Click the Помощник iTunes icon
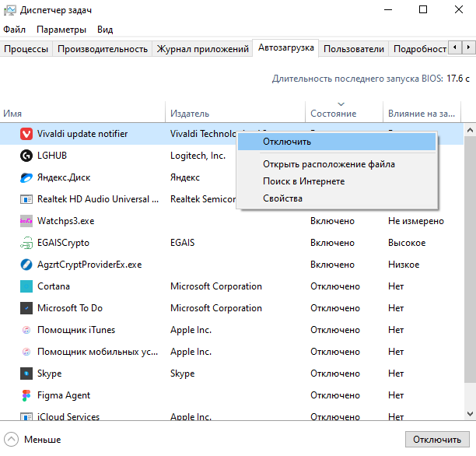Image resolution: width=476 pixels, height=456 pixels. 26,330
